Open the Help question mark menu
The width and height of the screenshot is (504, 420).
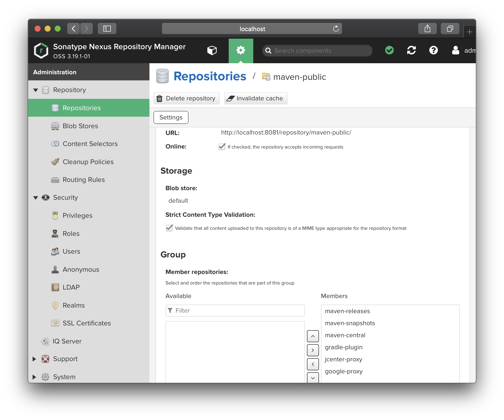tap(433, 50)
